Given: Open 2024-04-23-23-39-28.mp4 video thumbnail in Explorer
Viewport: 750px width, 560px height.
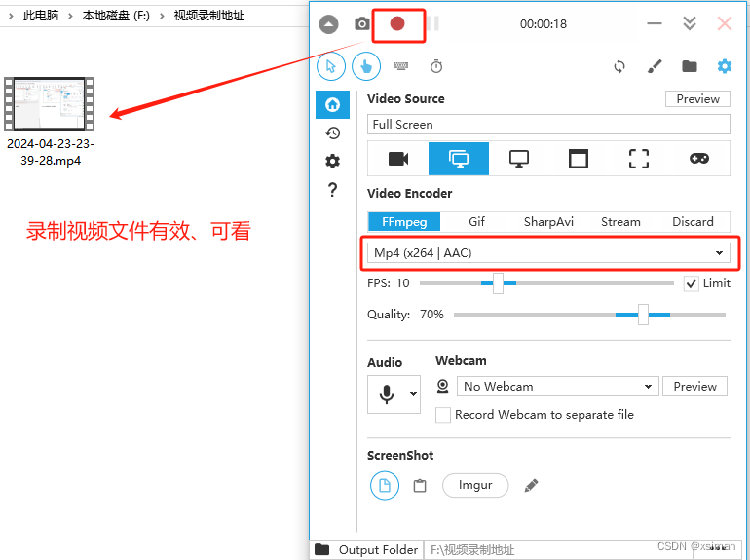Looking at the screenshot, I should click(x=50, y=104).
